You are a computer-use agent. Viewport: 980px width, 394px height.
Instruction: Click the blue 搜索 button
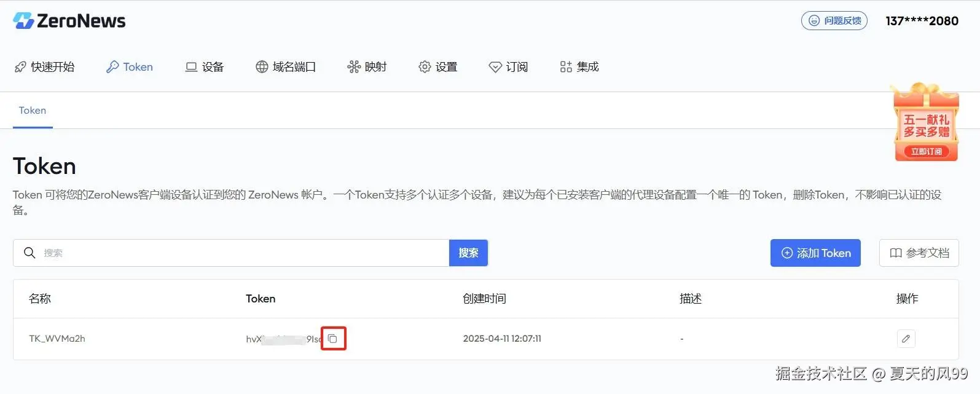tap(468, 253)
